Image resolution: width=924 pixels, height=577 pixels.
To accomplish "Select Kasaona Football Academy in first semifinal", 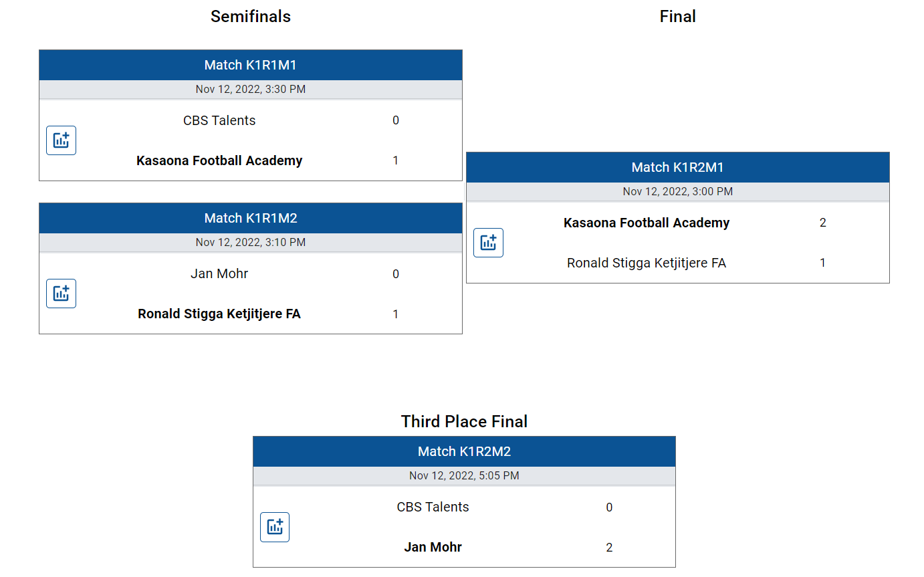I will click(x=219, y=160).
